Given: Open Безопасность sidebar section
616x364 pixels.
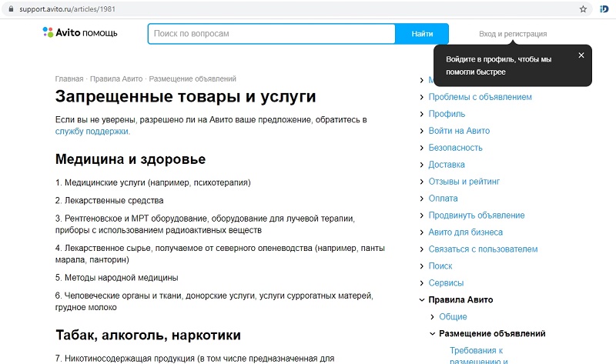Looking at the screenshot, I should pyautogui.click(x=455, y=148).
